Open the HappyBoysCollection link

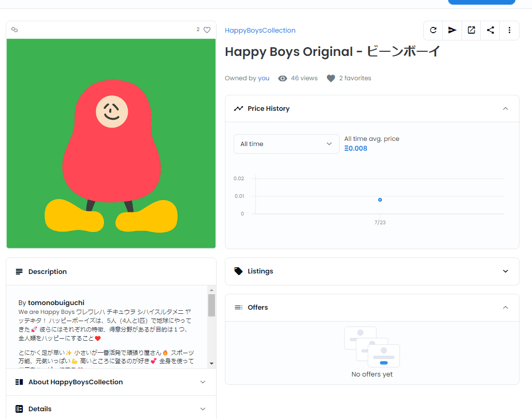260,30
